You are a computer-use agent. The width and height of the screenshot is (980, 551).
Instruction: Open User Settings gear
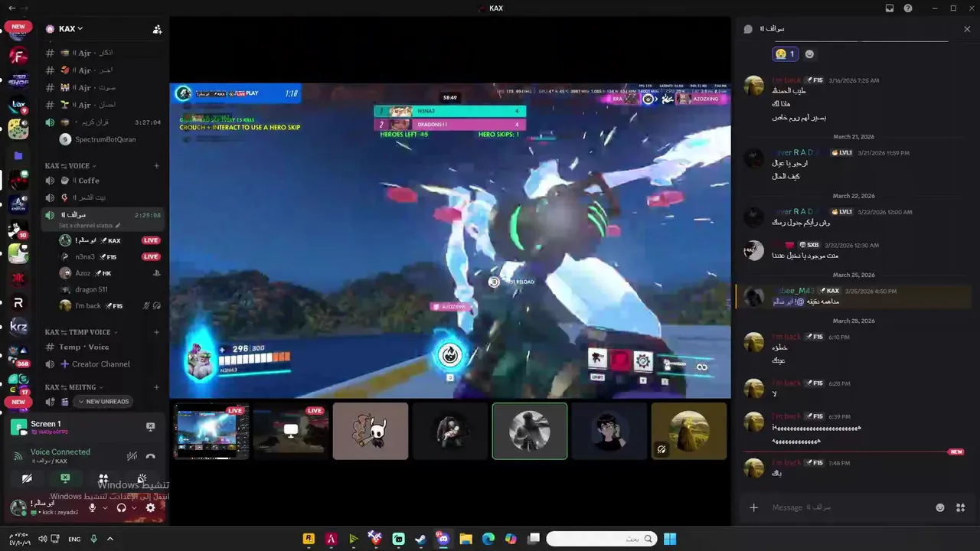click(x=150, y=507)
